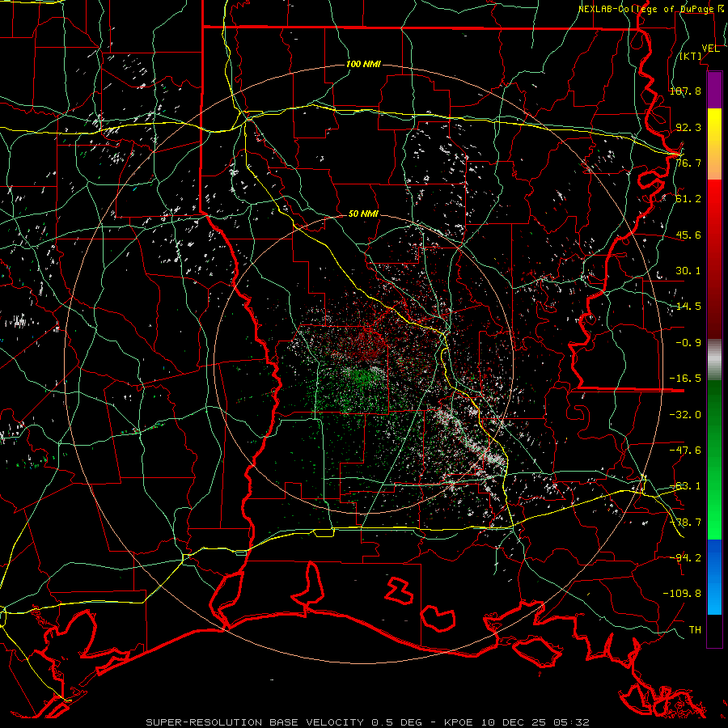Click the -94.2 value on velocity scale
Screen dimensions: 728x728
[x=685, y=557]
